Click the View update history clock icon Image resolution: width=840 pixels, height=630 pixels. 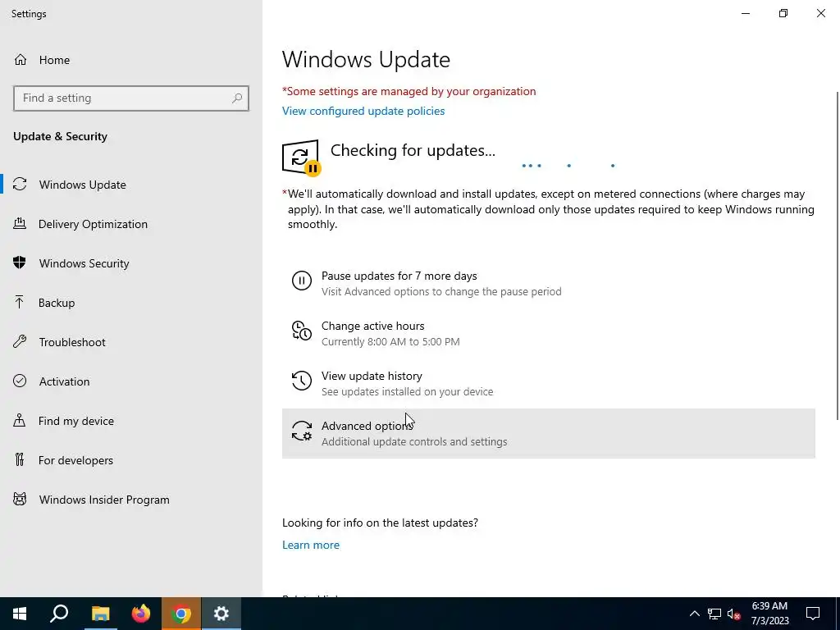point(302,381)
